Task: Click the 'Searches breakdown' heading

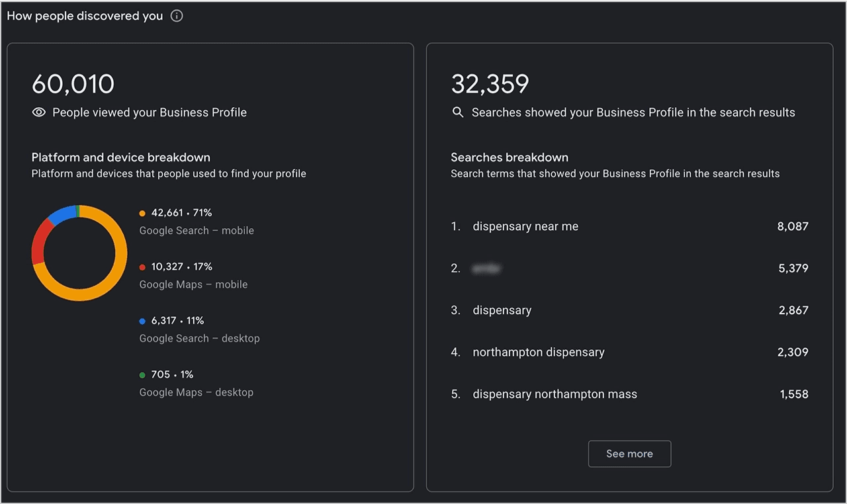Action: point(510,157)
